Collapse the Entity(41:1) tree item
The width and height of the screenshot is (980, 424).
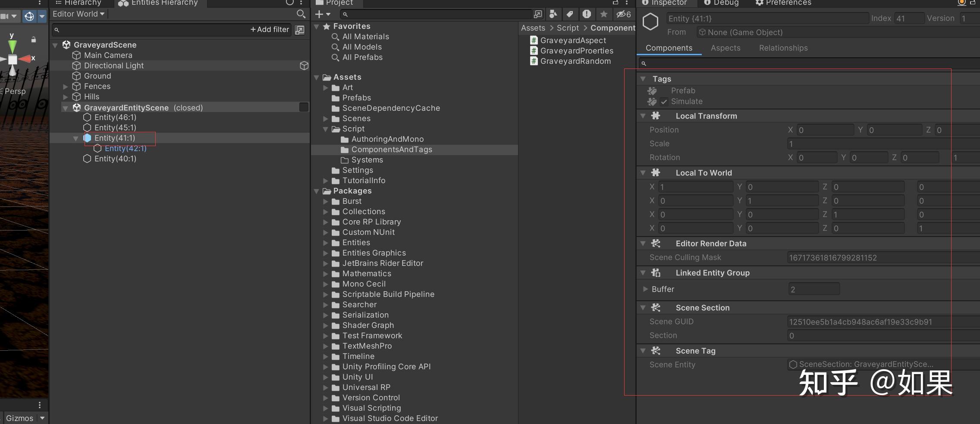pyautogui.click(x=76, y=138)
